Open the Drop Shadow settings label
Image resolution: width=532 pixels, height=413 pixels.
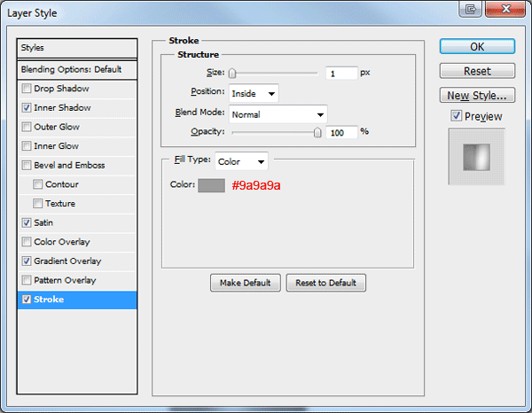point(61,89)
